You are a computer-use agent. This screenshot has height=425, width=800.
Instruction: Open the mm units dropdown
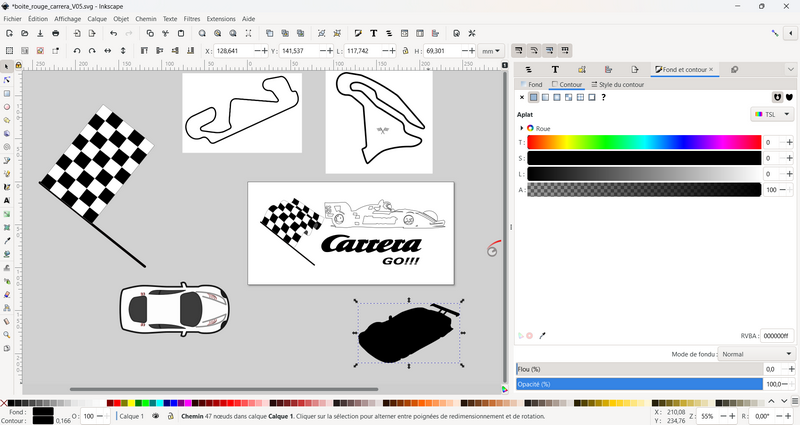click(x=491, y=51)
